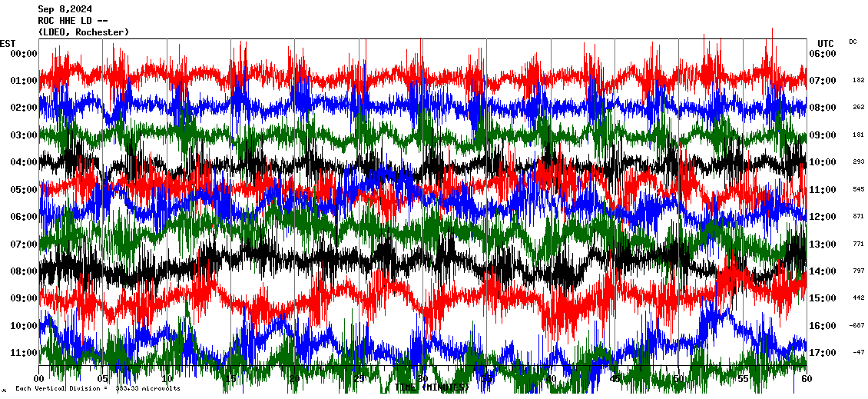Click the DC offset value 293

[x=858, y=162]
